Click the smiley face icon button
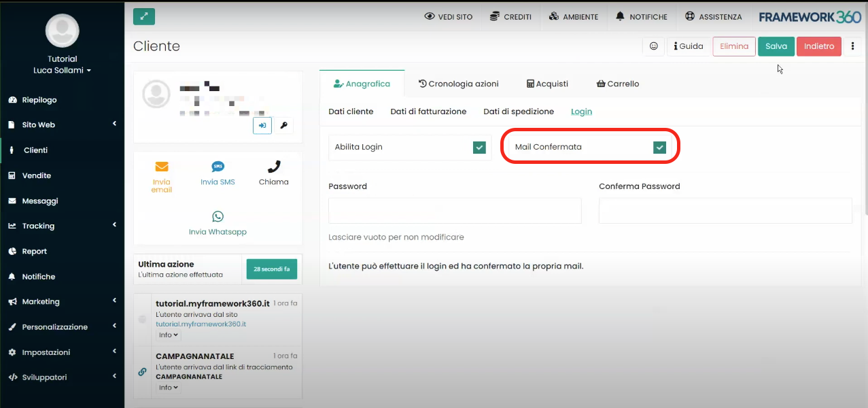The height and width of the screenshot is (408, 868). coord(653,46)
